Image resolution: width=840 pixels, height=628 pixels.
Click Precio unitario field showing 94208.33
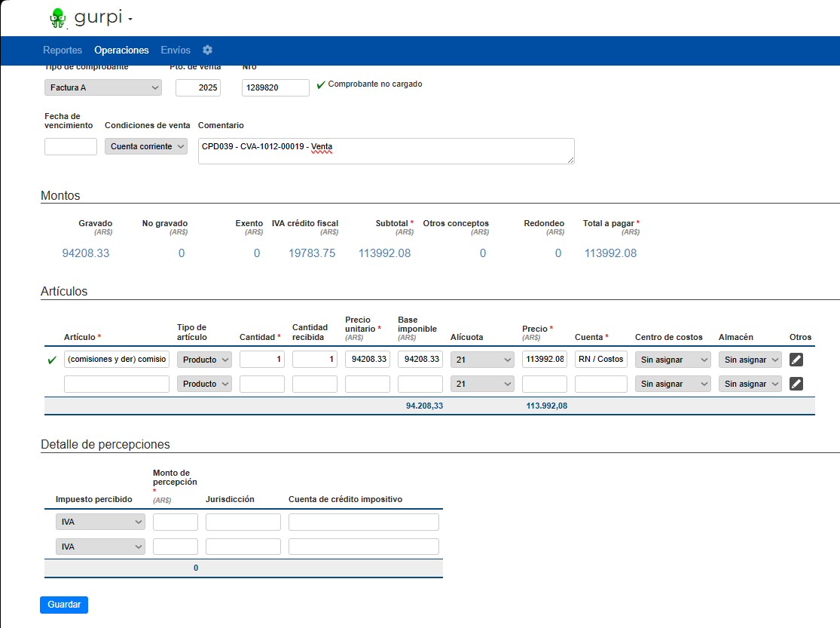tap(368, 360)
